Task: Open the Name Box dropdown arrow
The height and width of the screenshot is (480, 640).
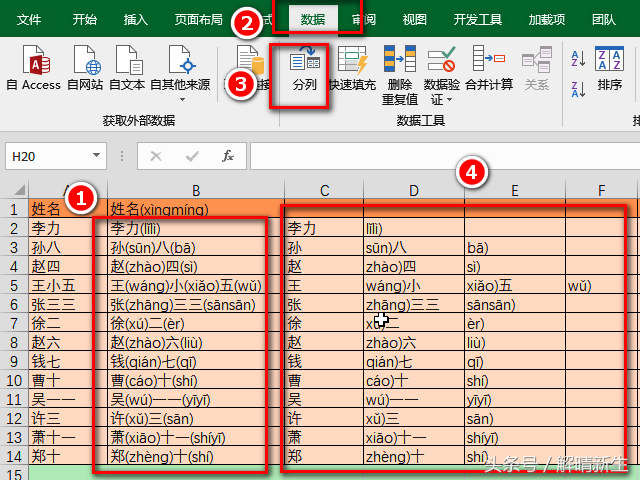Action: point(96,156)
